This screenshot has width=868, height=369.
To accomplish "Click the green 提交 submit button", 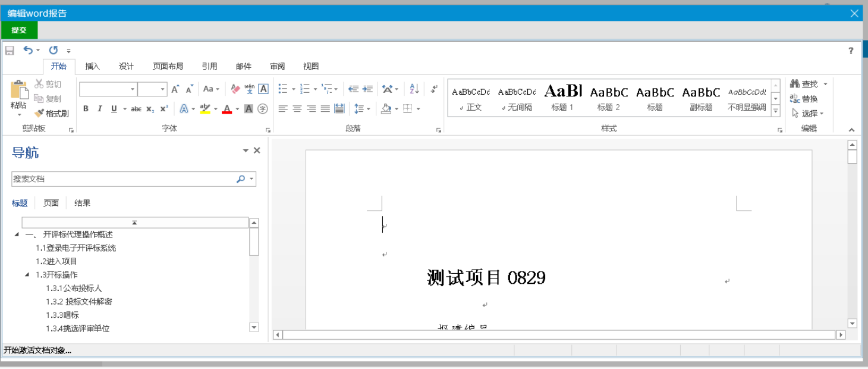I will tap(19, 30).
